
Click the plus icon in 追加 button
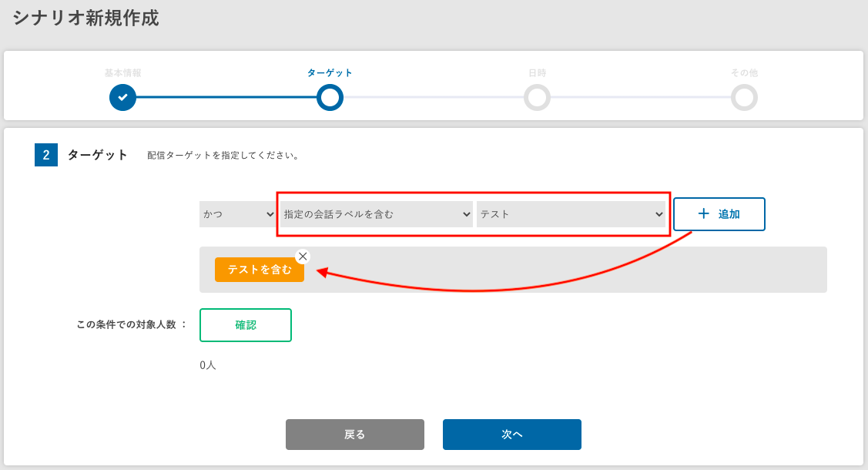point(703,214)
